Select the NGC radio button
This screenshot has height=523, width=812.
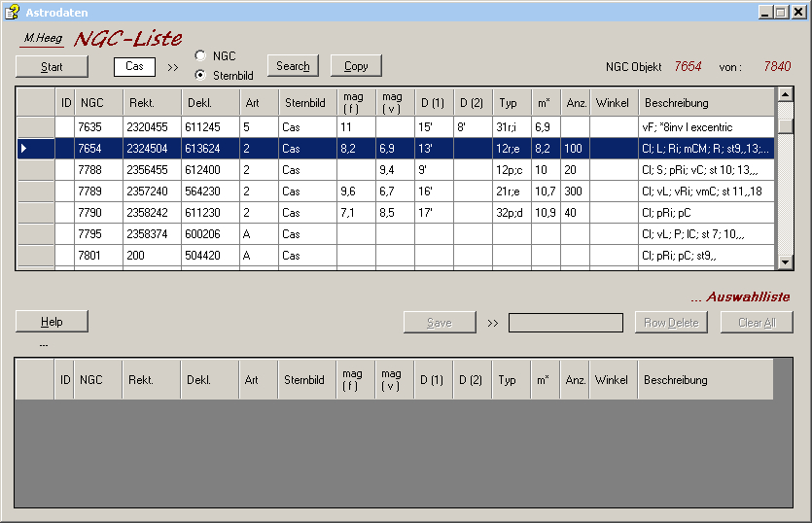coord(200,55)
